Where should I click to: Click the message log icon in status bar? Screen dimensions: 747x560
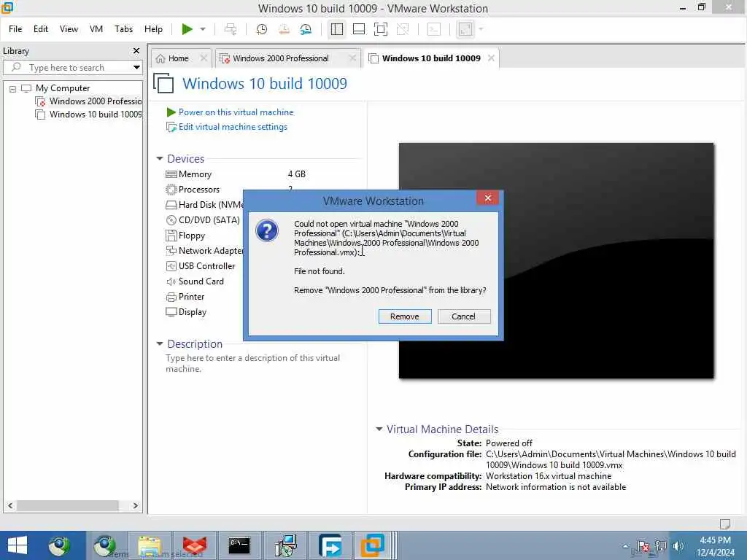click(724, 524)
